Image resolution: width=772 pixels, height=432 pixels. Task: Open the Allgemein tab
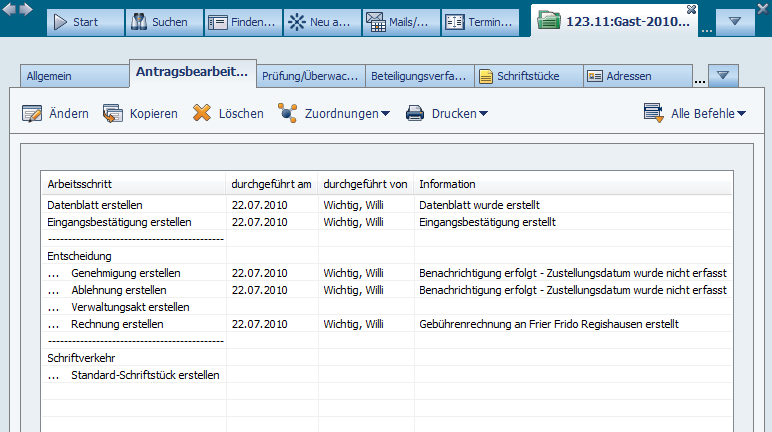tap(74, 76)
